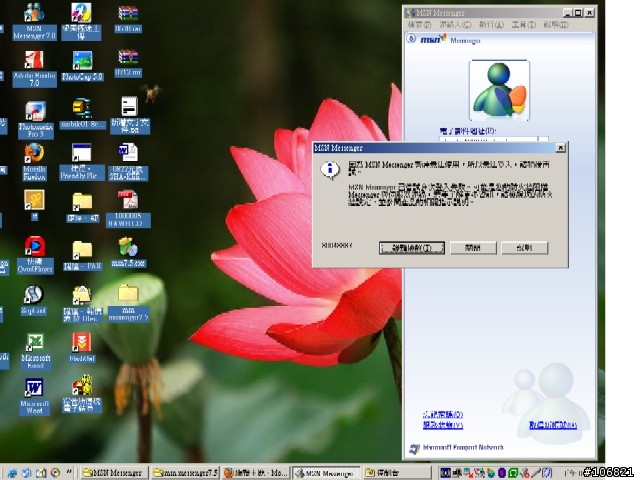This screenshot has width=640, height=480.
Task: Open last menu in MSN Messenger menu bar
Action: [556, 24]
